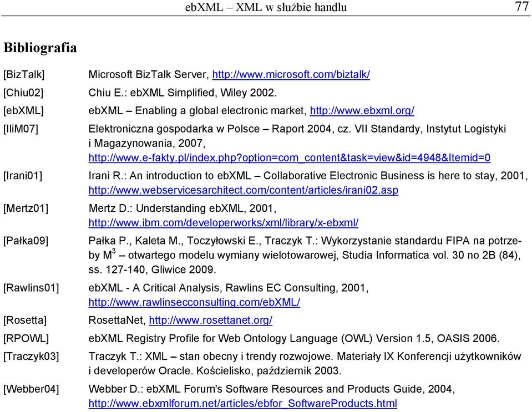Click 'otwartego modelu wymiany wielotowarowej' line
The width and height of the screenshot is (532, 412).
pos(305,255)
